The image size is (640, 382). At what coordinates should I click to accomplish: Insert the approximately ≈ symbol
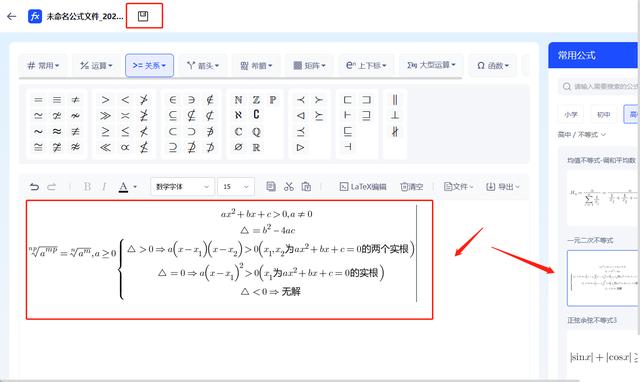point(57,131)
